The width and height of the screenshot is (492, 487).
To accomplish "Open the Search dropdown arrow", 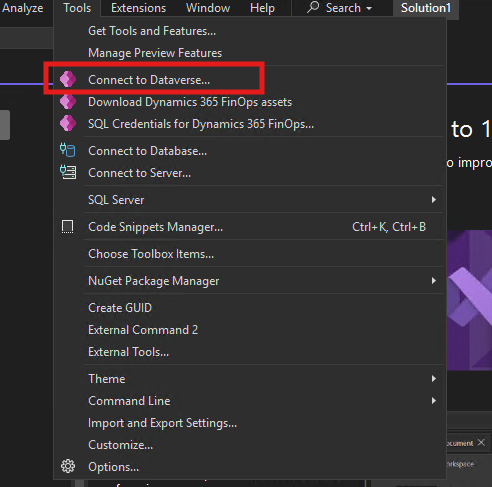I will [369, 8].
